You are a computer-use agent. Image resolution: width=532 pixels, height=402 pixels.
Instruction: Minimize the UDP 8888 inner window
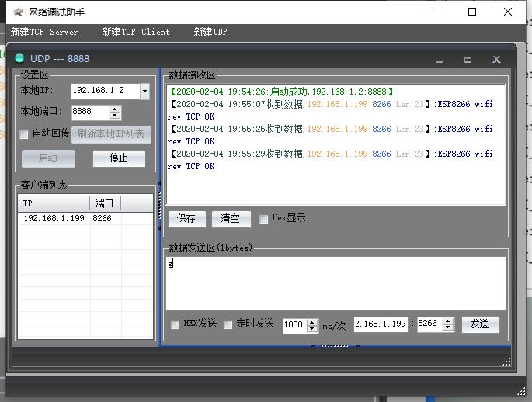coord(440,61)
